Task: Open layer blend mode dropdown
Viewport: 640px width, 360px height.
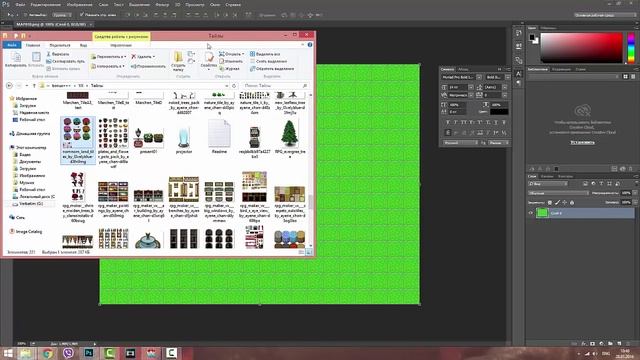Action: pos(558,193)
